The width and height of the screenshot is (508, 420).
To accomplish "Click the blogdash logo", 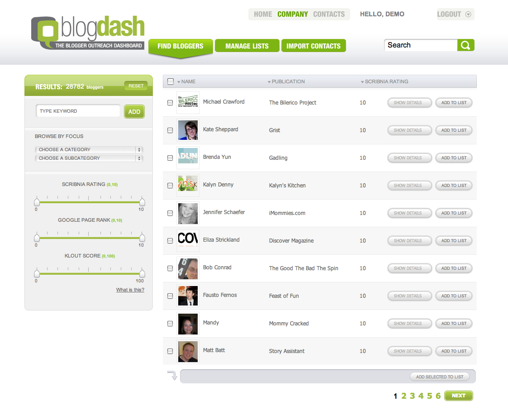I will click(x=88, y=33).
